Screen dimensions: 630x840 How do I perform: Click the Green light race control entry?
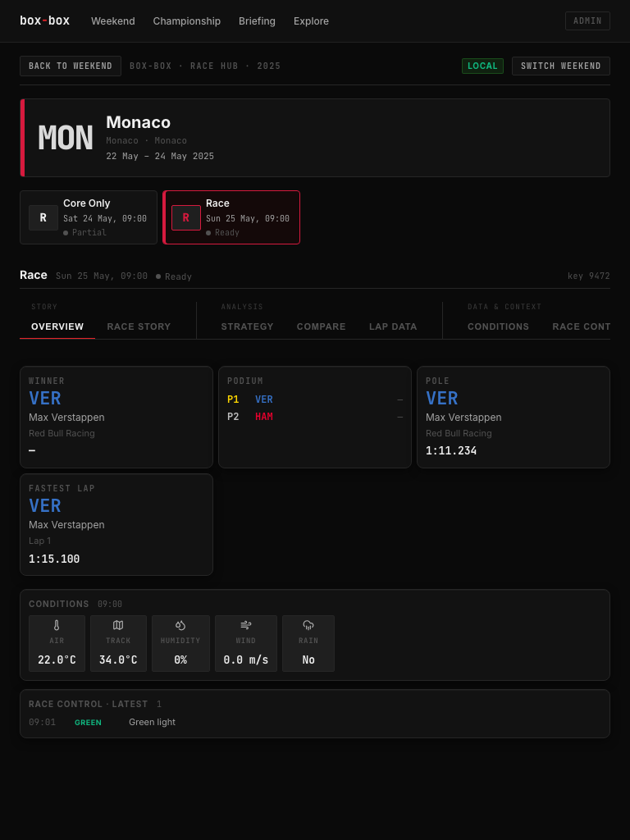tap(315, 722)
